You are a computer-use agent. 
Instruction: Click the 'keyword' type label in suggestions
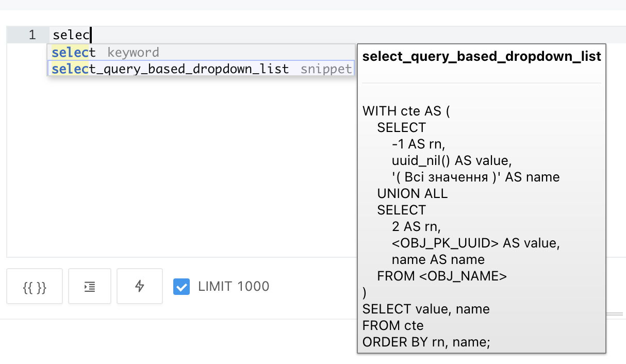click(133, 52)
